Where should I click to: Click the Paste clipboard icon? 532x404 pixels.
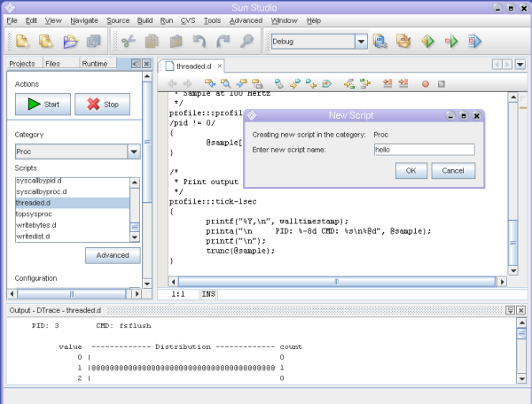[176, 42]
